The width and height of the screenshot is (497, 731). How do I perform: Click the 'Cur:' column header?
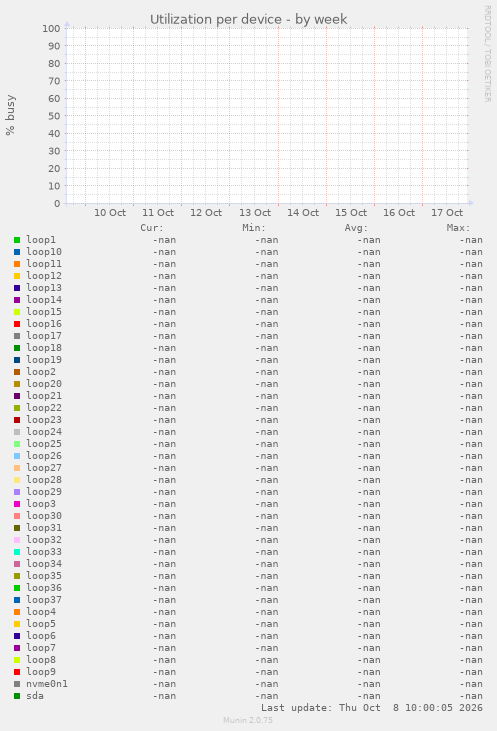coord(152,228)
